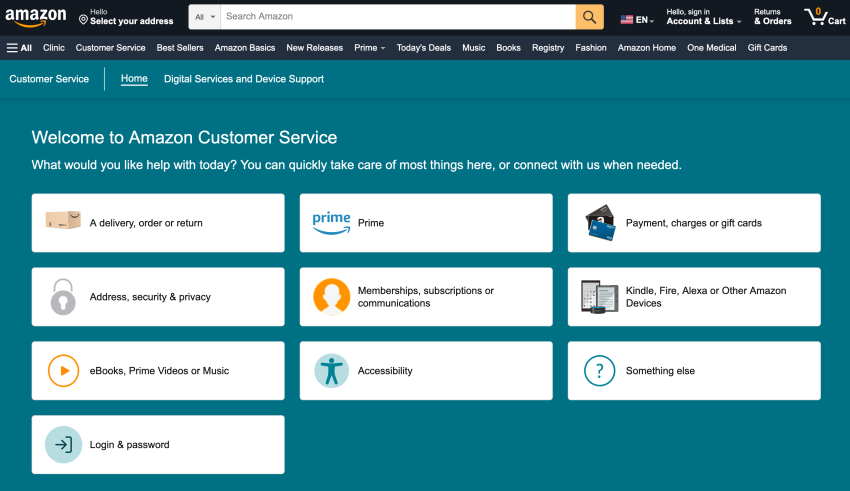Click the location pin address selector
Viewport: 850px width, 491px height.
pyautogui.click(x=126, y=17)
